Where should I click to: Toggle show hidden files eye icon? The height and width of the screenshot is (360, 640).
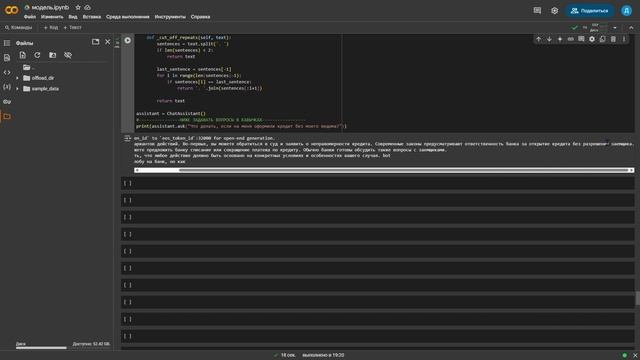(x=68, y=55)
